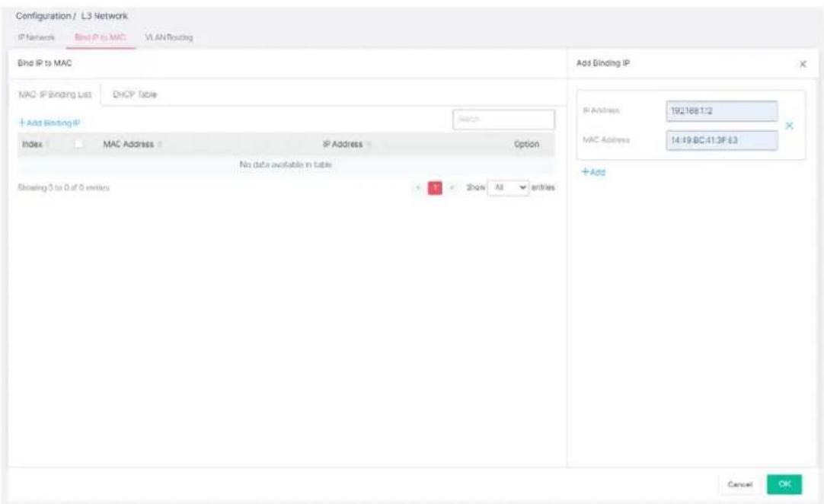Open the DHCP Table tab

click(x=135, y=94)
